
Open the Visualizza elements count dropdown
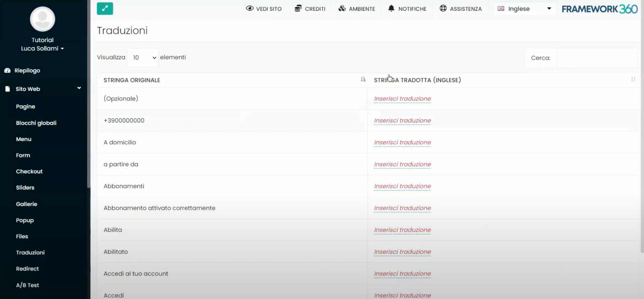[x=143, y=58]
